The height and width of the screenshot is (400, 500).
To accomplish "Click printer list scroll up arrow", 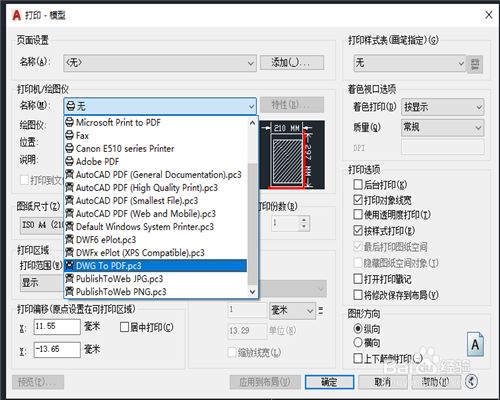I will [x=252, y=123].
